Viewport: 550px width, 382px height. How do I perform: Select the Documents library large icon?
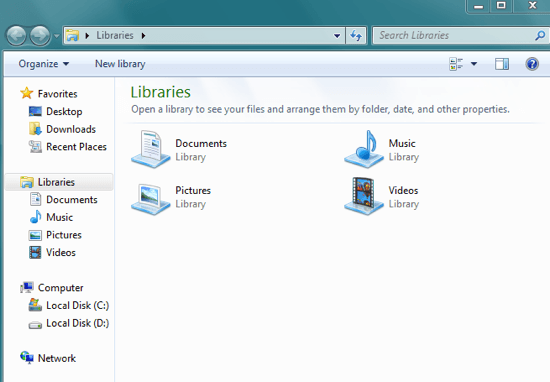click(x=150, y=149)
